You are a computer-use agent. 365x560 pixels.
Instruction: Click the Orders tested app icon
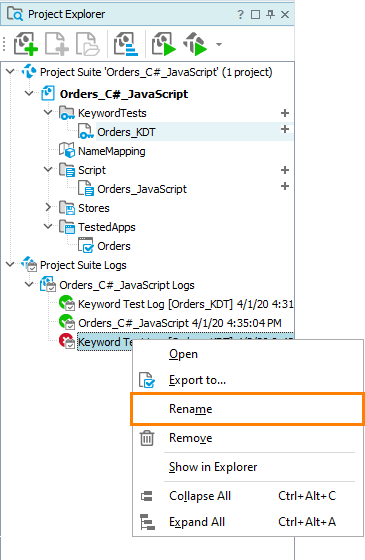click(86, 245)
